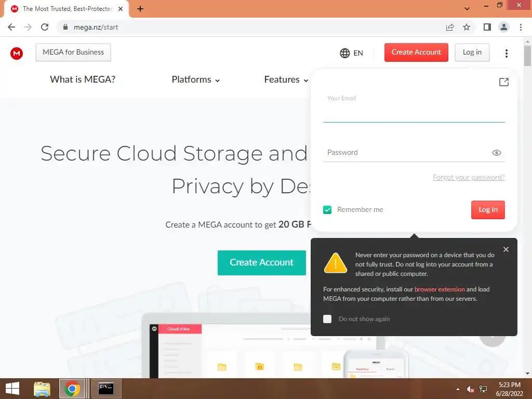Open What is MEGA? page
Image resolution: width=532 pixels, height=399 pixels.
coord(83,79)
